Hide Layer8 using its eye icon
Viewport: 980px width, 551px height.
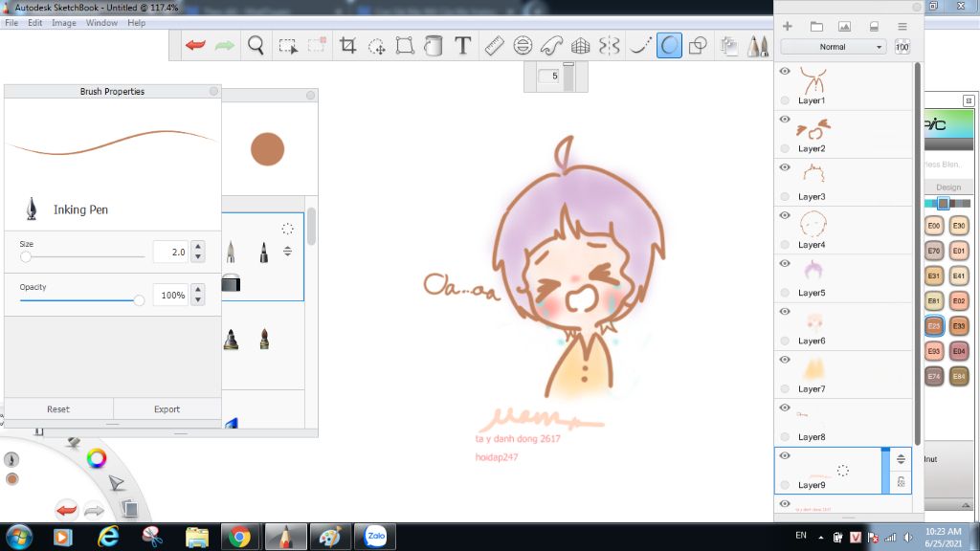coord(785,408)
